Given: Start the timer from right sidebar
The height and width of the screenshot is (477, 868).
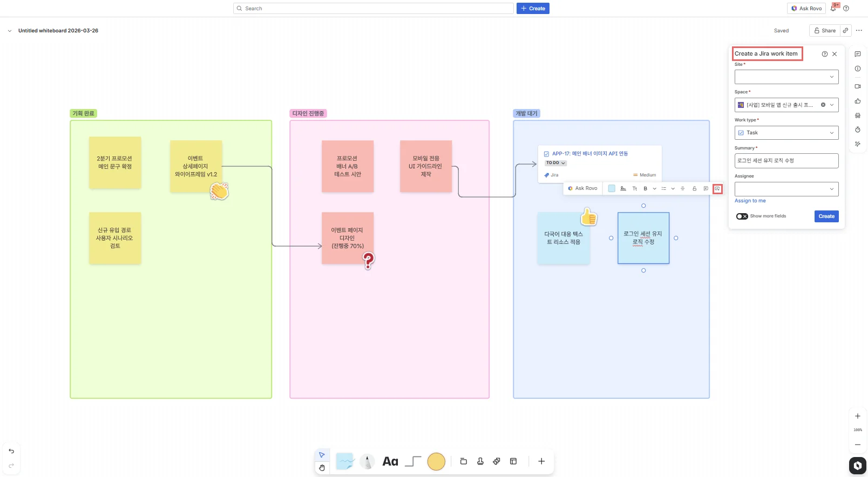Looking at the screenshot, I should [x=858, y=130].
